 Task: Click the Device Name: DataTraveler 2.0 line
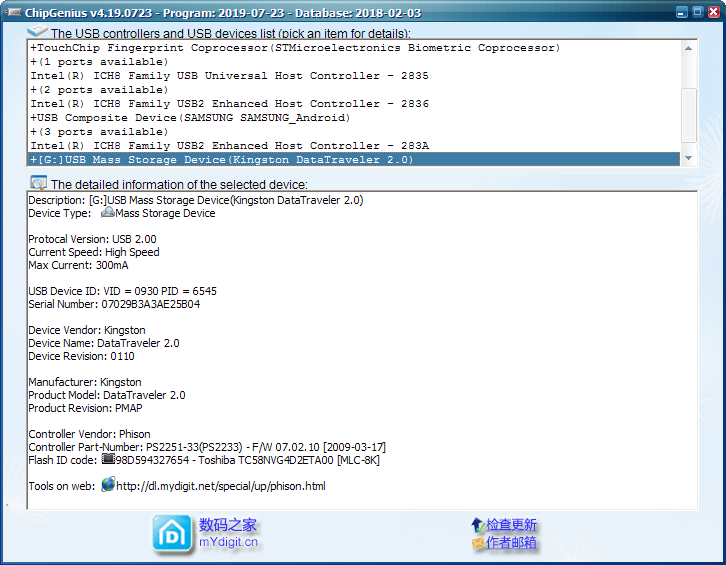[x=104, y=343]
